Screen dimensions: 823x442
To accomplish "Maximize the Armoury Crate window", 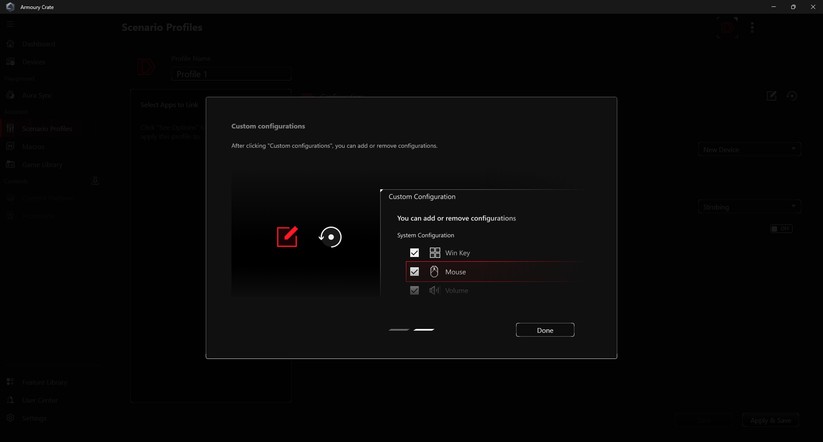I will (793, 7).
